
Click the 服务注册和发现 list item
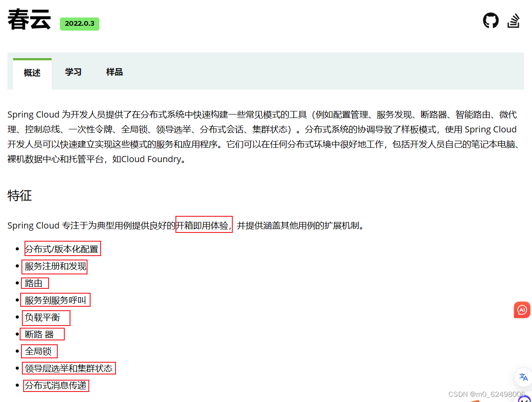[56, 266]
